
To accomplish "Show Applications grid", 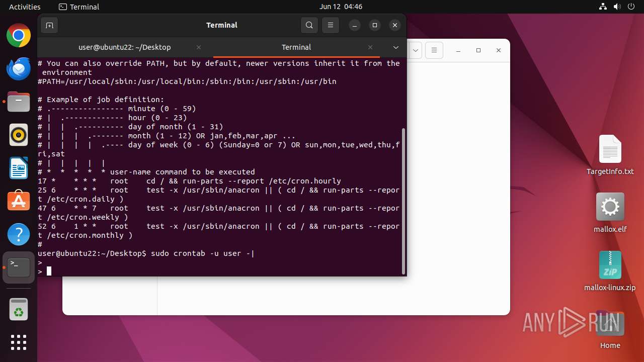I will 19,342.
